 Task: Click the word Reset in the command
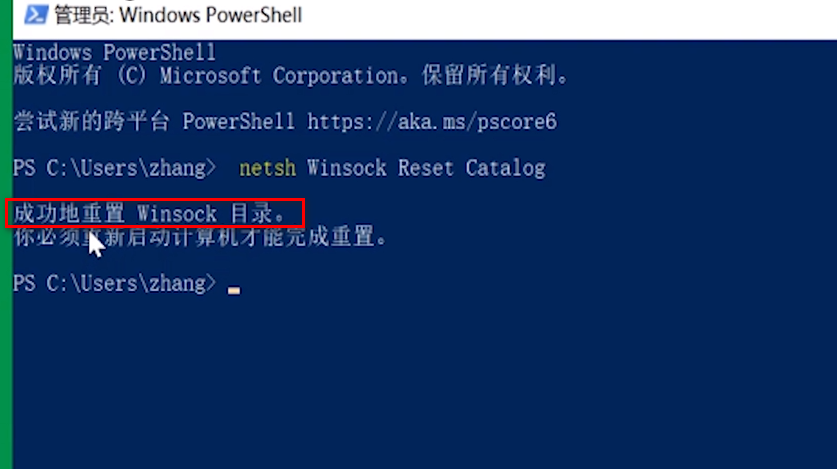tap(425, 168)
